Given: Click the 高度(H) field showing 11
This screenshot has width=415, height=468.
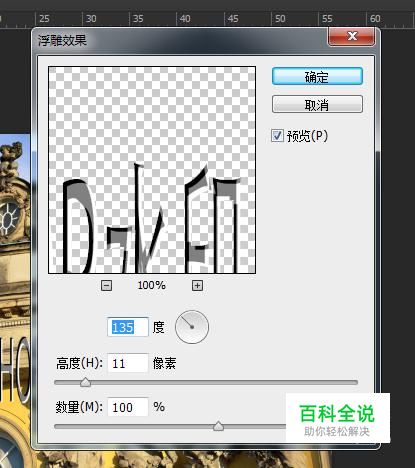Looking at the screenshot, I should (128, 363).
